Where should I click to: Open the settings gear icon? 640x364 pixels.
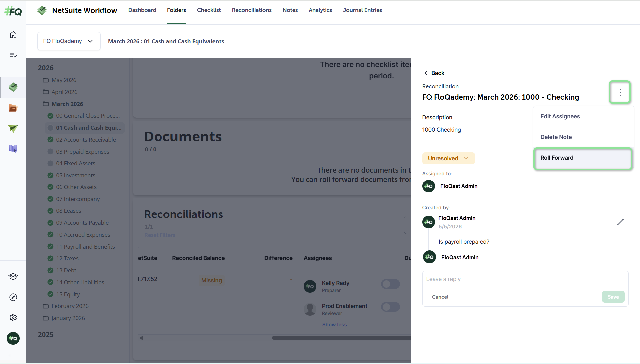tap(13, 318)
